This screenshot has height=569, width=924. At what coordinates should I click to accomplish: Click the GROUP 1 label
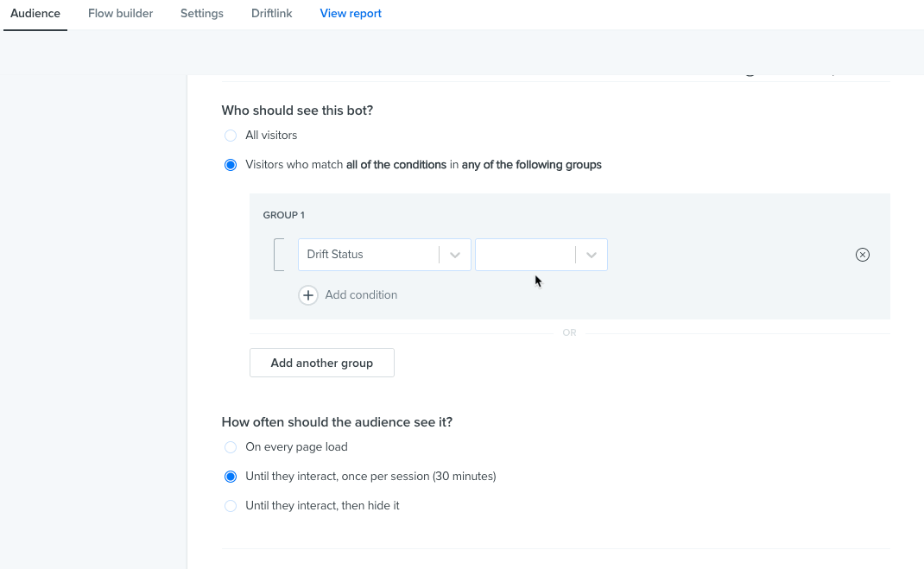click(x=284, y=215)
